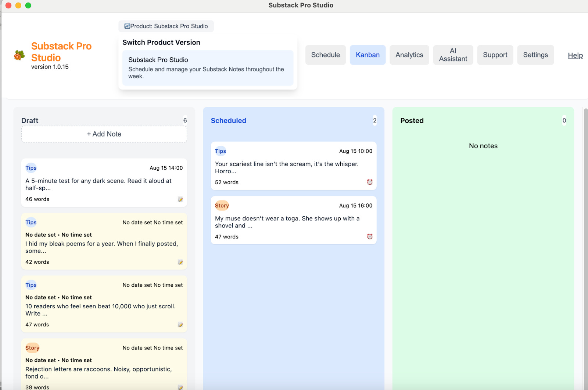Open the 'Rejection letters are raccoons' note

pos(104,364)
